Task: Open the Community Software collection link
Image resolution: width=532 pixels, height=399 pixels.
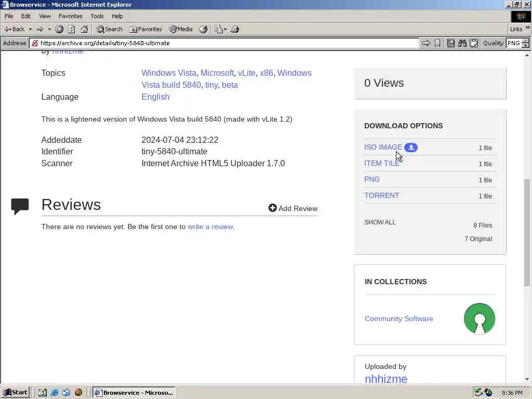Action: pos(399,318)
